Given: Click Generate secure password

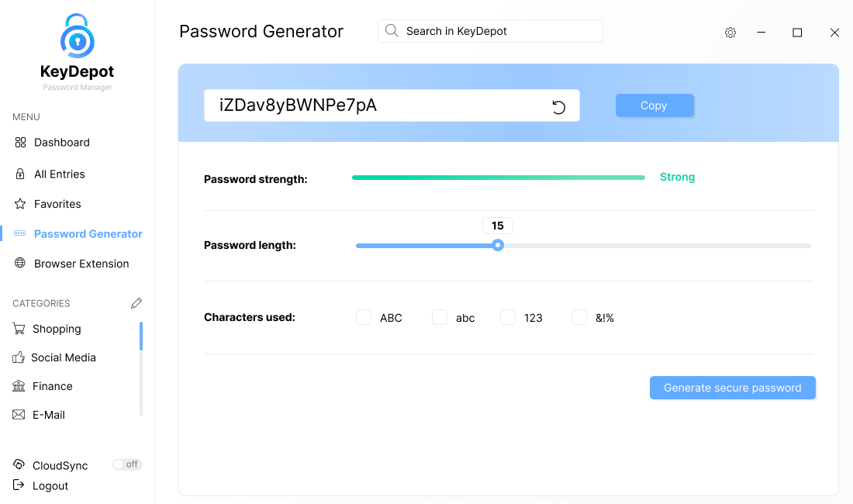Looking at the screenshot, I should (732, 388).
